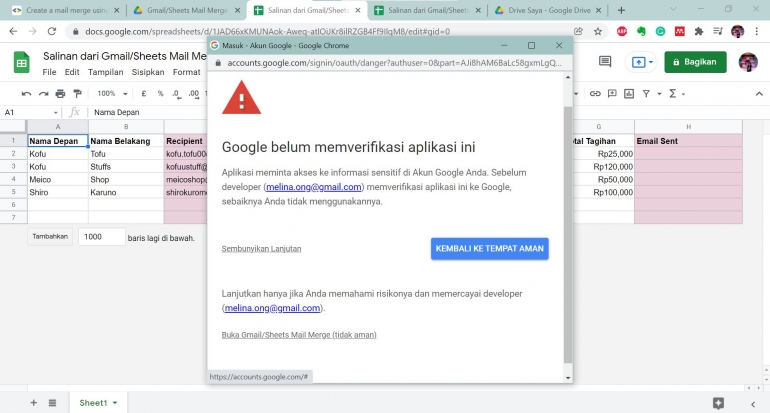Open the File menu
The height and width of the screenshot is (413, 770).
[49, 72]
